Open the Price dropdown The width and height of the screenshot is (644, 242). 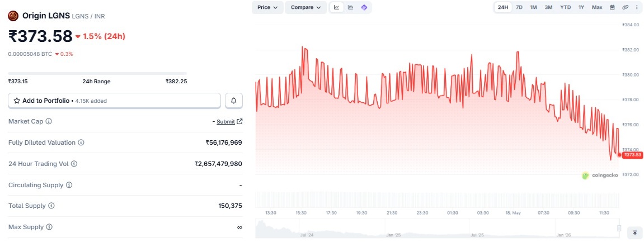pyautogui.click(x=267, y=7)
